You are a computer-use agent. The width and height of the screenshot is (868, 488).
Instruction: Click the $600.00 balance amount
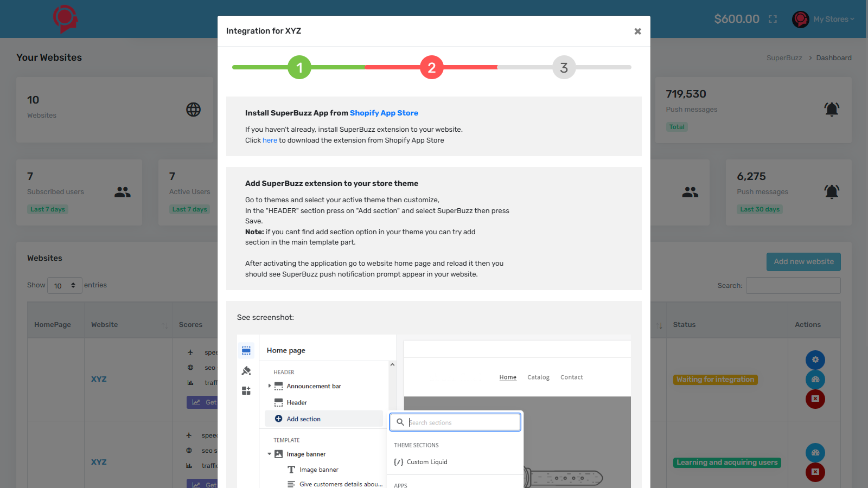coord(737,19)
